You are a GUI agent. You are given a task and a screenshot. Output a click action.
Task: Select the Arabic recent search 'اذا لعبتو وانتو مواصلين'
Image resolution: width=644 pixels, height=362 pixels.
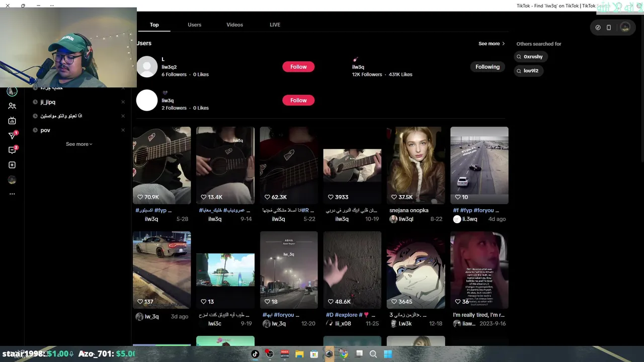pos(61,116)
